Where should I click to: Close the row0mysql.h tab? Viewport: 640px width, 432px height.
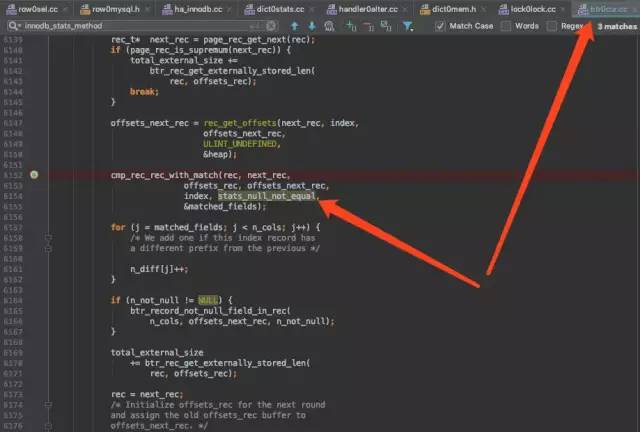click(x=147, y=9)
